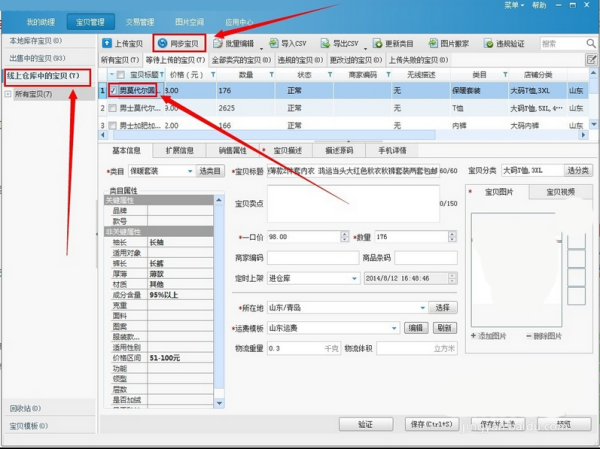600x449 pixels.
Task: Expand the 所有宝贝(7) tree node
Action: 8,94
